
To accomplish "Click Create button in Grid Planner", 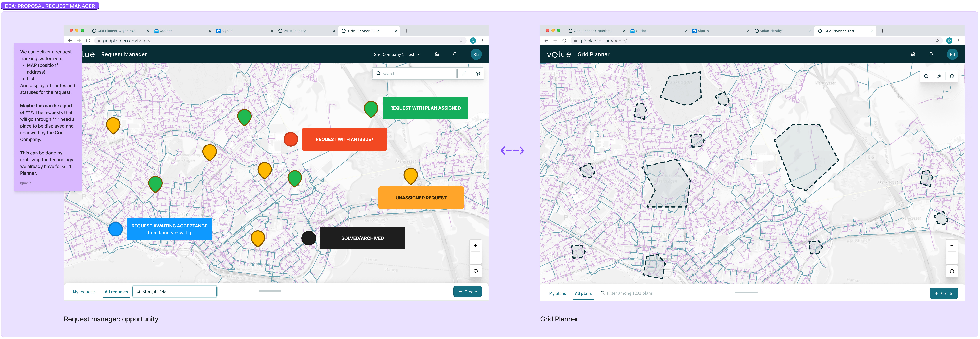I will click(944, 293).
